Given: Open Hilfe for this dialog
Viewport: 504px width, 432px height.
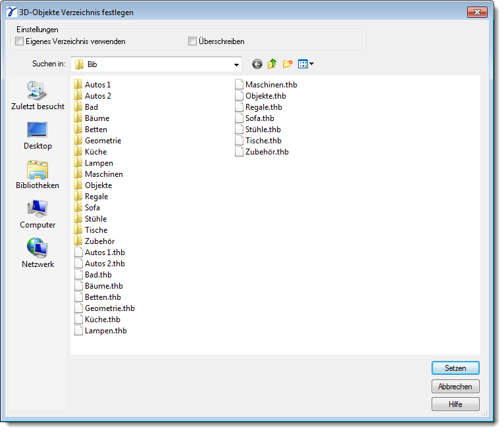Looking at the screenshot, I should [x=455, y=404].
